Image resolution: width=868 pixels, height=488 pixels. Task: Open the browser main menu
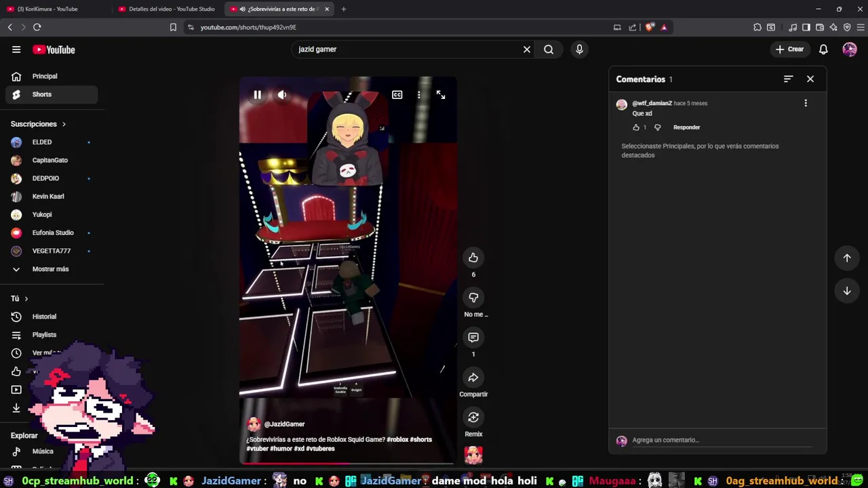click(860, 27)
